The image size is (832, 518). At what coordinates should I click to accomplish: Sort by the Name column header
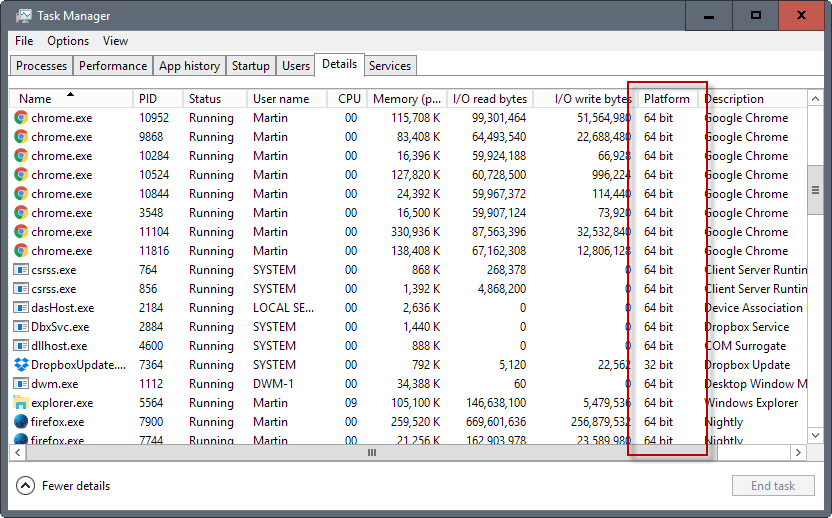(x=71, y=99)
